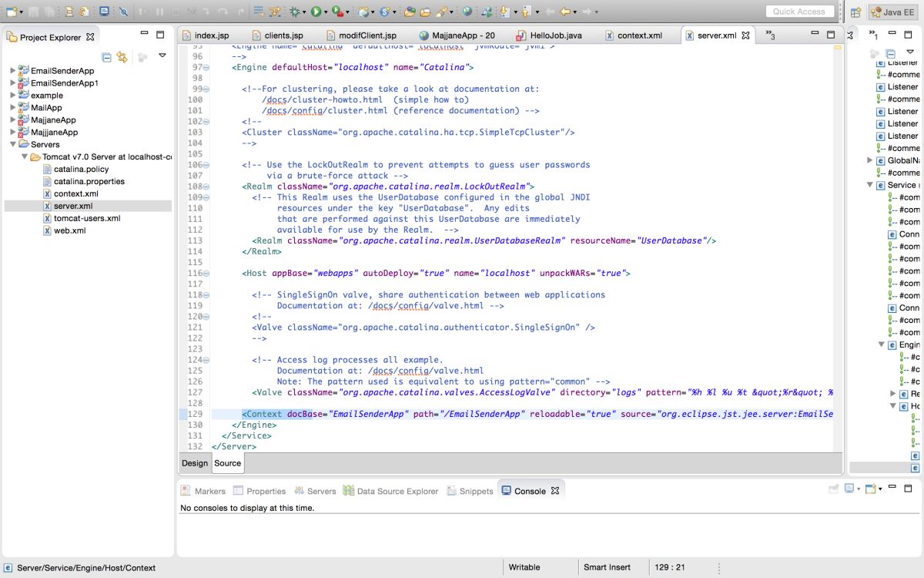
Task: Toggle Link with Editor in Project Explorer
Action: 122,57
